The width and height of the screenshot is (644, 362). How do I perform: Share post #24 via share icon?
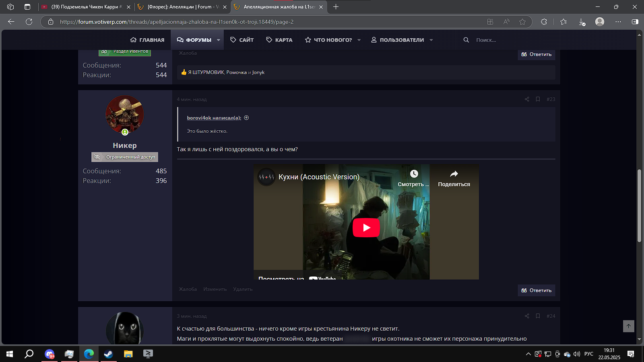click(527, 316)
